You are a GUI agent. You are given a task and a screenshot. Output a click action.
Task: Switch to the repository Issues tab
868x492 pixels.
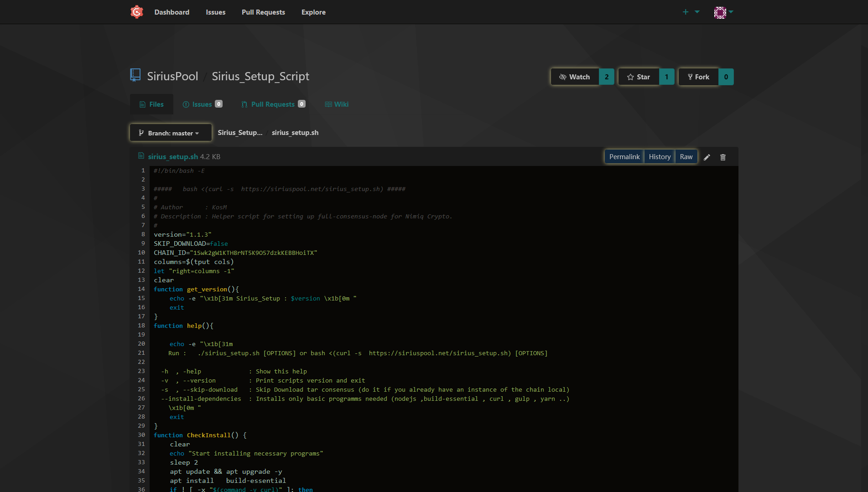(203, 104)
